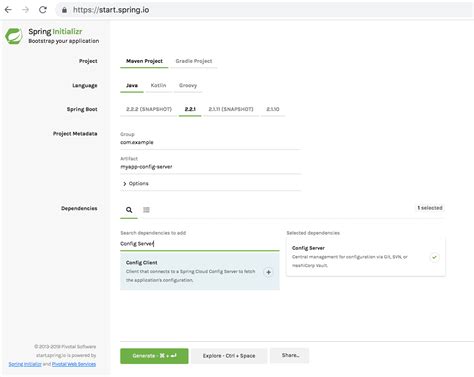Open the Pivotal Web Services link
The width and height of the screenshot is (474, 377).
pos(74,364)
